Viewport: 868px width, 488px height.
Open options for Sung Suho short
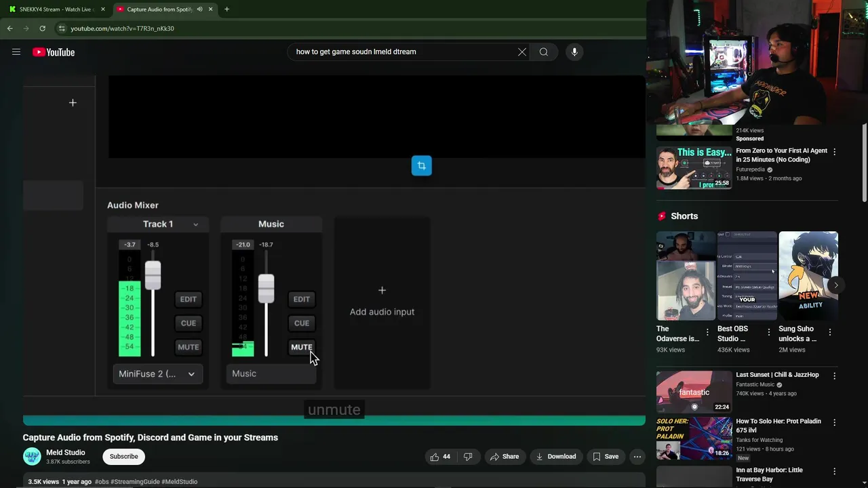pyautogui.click(x=830, y=332)
